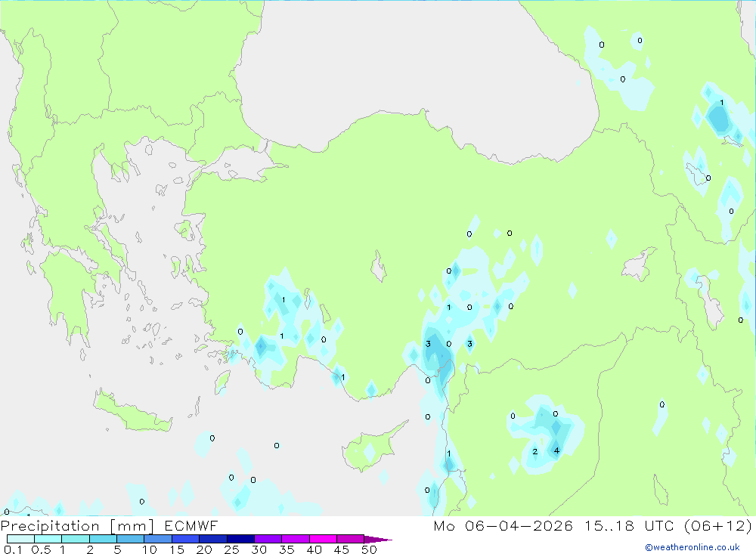Click the above-50 mm arrow tip of legend
This screenshot has height=554, width=756.
tap(377, 539)
